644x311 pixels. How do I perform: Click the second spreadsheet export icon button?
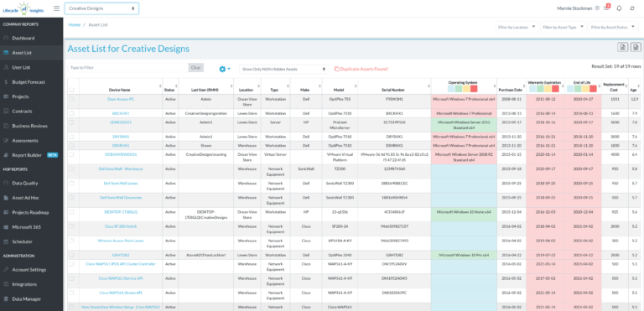pos(636,47)
